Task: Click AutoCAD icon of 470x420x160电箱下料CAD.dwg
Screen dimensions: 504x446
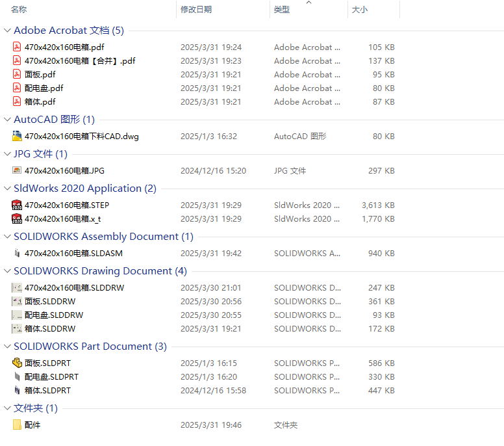Action: [17, 136]
